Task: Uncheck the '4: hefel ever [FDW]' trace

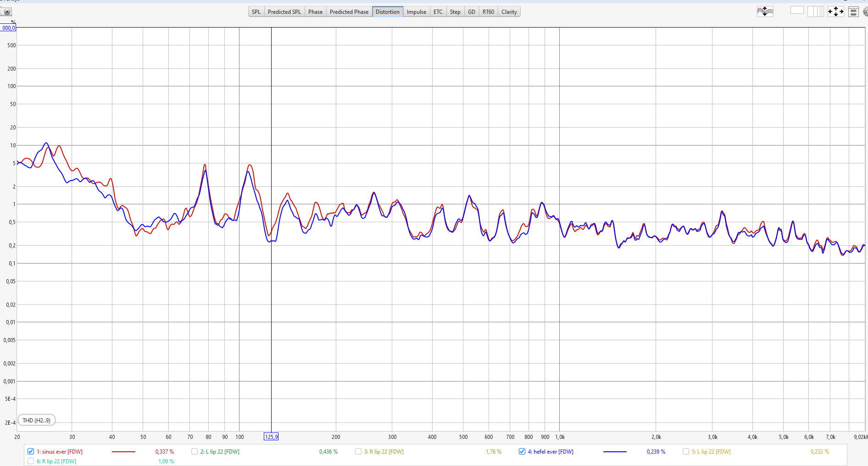Action: 522,451
